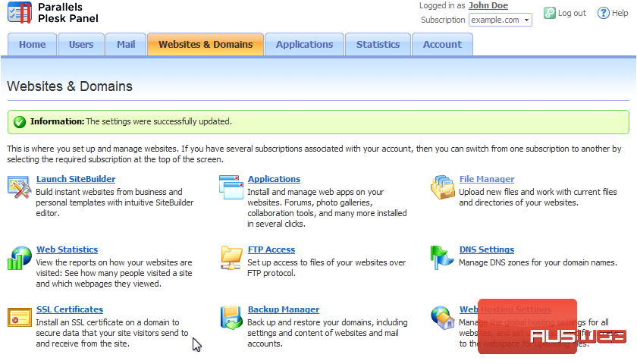Click the Backup Manager icon
The image size is (637, 364).
tap(231, 317)
